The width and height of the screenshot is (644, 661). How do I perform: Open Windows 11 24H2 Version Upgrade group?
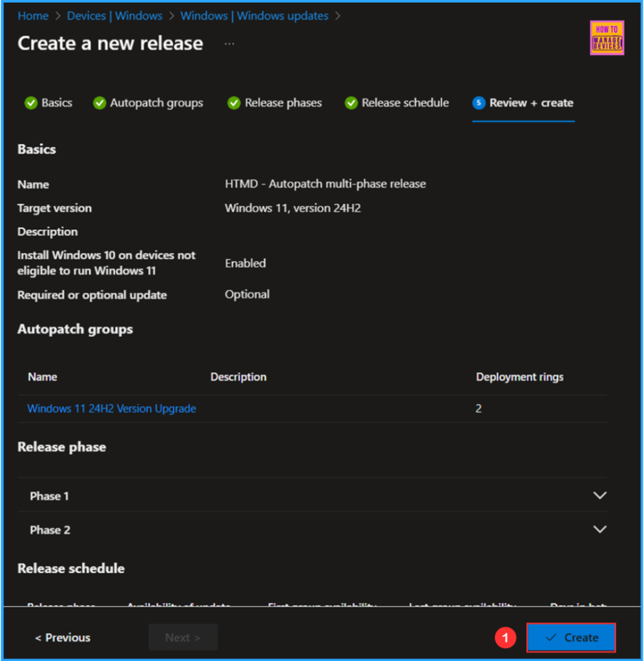click(x=112, y=409)
